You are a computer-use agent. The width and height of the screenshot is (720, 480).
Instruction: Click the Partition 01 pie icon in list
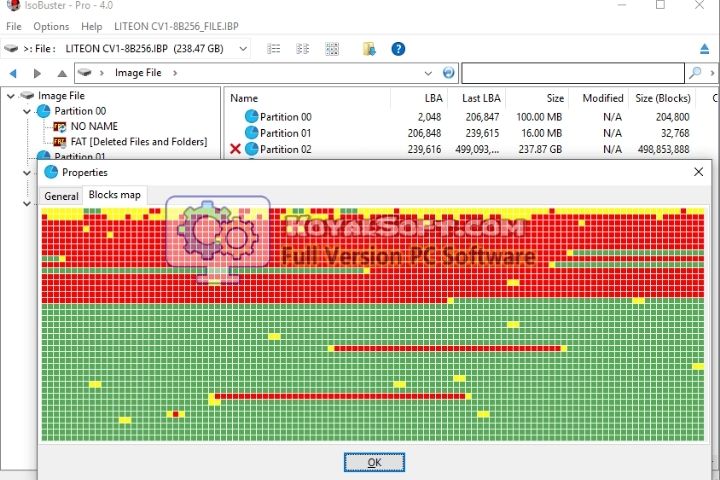pos(251,133)
